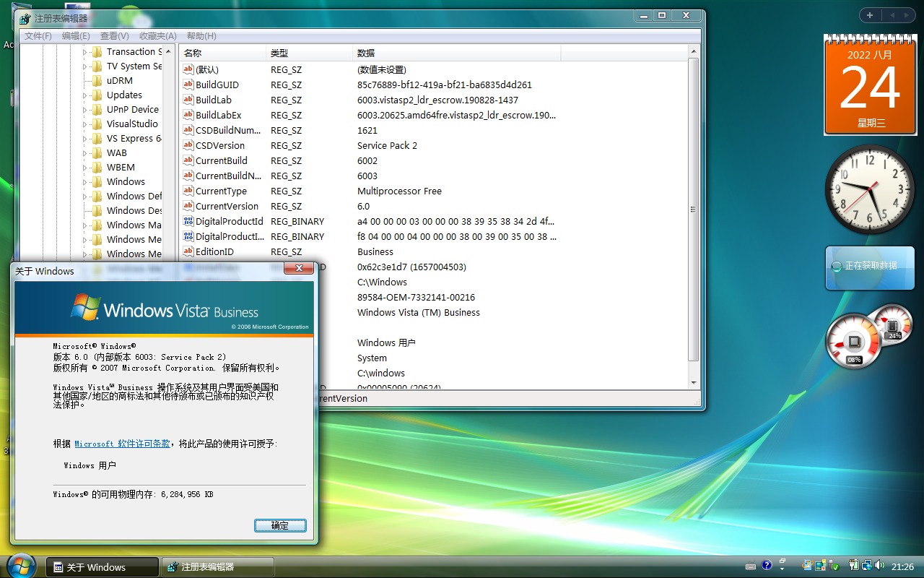The image size is (924, 578).
Task: Click the orange calendar gadget
Action: tap(871, 87)
